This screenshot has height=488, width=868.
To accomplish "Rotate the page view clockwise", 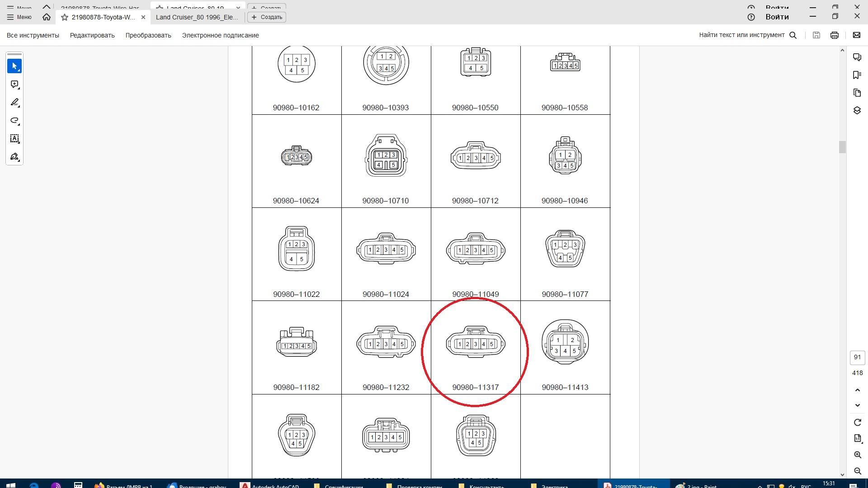I will 857,422.
